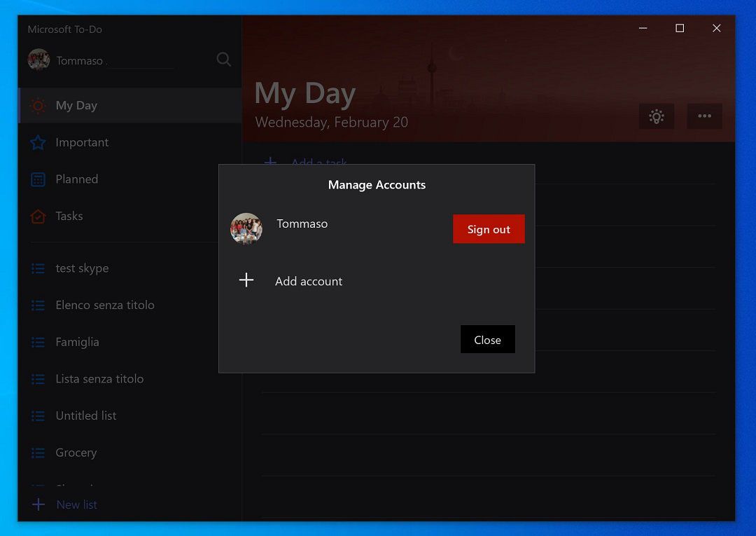Click Tommaso avatar in Manage Accounts dialog
Screen dimensions: 756x536
click(246, 228)
